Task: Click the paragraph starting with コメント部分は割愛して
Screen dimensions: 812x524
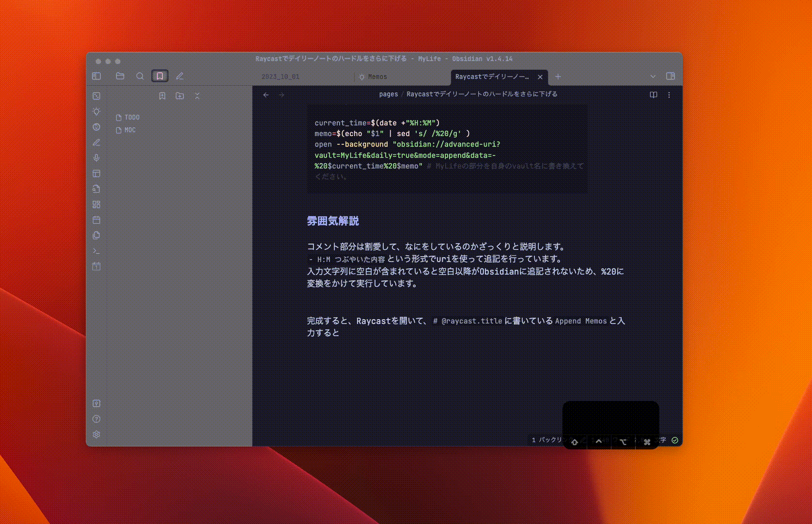Action: click(436, 247)
